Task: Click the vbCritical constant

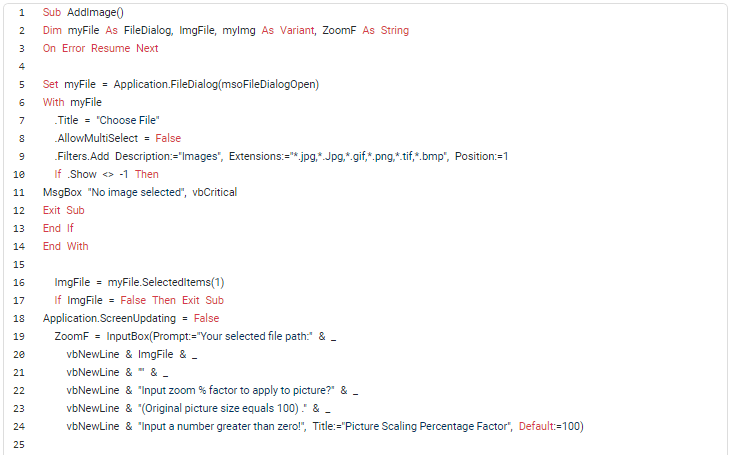Action: point(214,192)
